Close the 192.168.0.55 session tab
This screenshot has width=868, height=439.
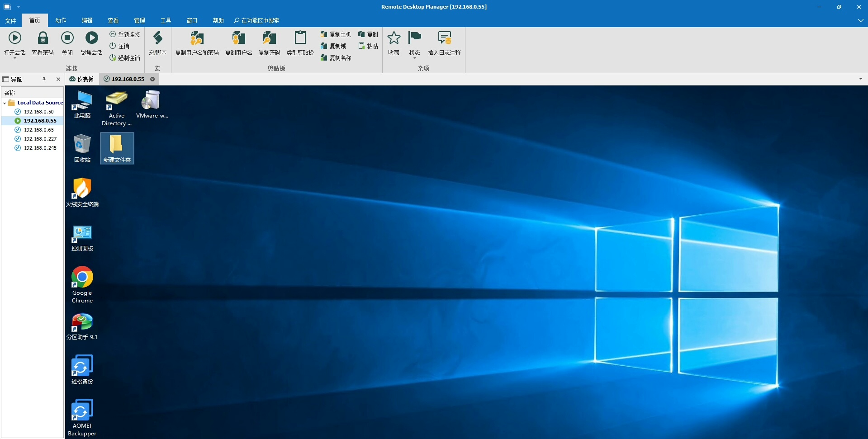click(152, 79)
